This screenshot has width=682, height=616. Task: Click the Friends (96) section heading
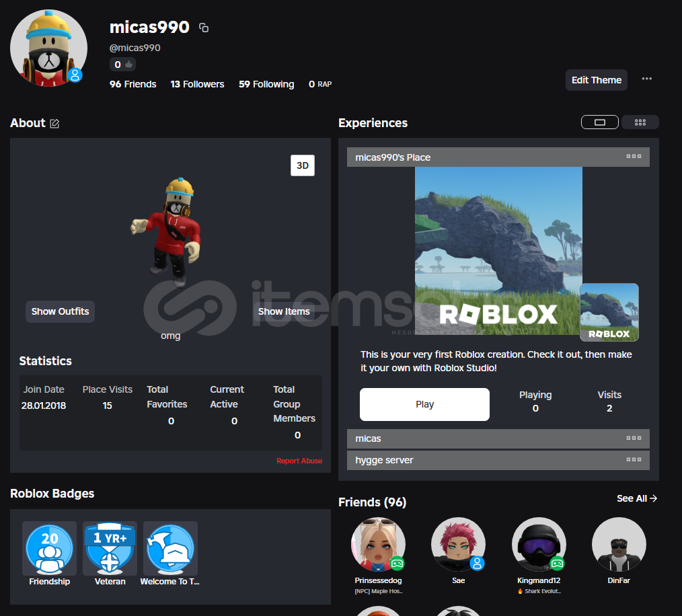[373, 502]
